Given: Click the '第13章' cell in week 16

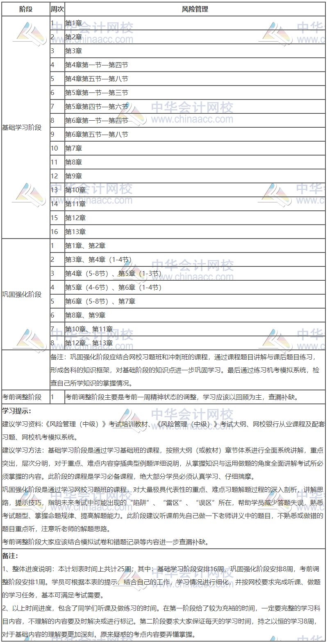Looking at the screenshot, I should click(x=195, y=232).
